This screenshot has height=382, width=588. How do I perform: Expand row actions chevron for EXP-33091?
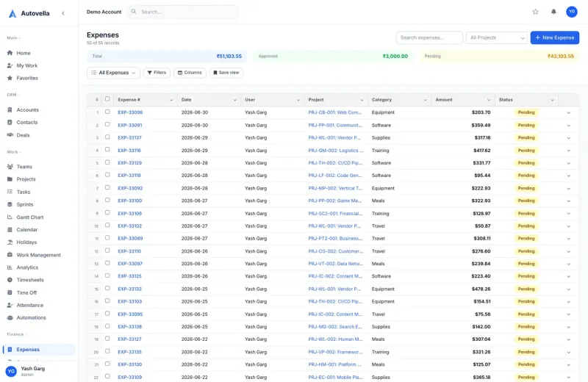click(x=568, y=126)
